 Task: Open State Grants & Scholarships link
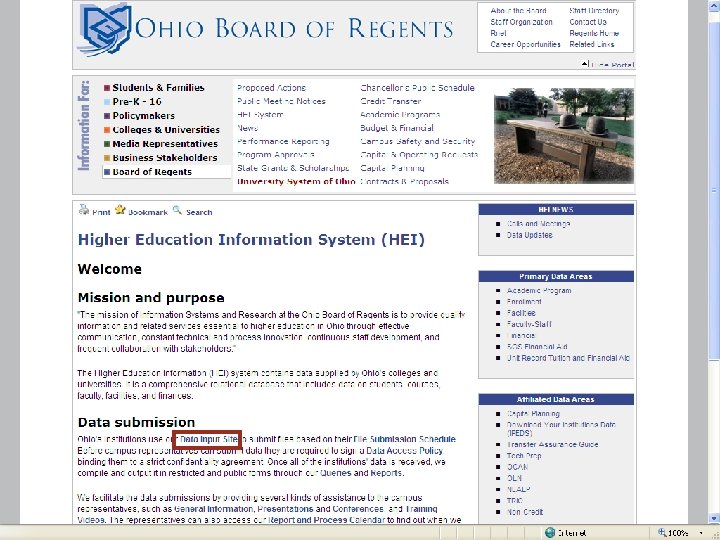coord(293,168)
